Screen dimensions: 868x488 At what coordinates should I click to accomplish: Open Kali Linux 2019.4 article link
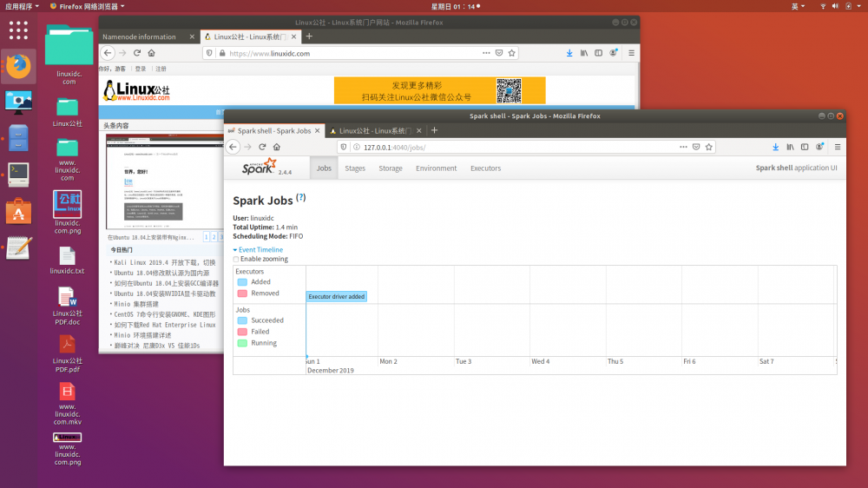point(164,262)
